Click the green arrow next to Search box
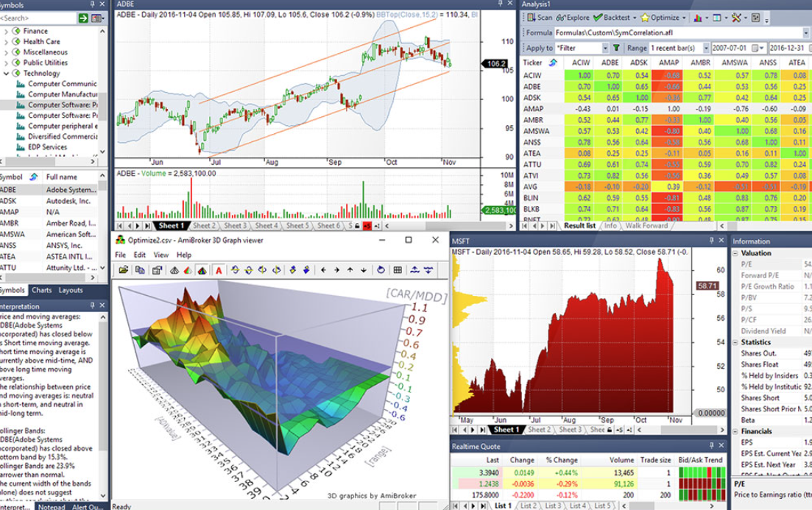The image size is (812, 510). pyautogui.click(x=83, y=18)
